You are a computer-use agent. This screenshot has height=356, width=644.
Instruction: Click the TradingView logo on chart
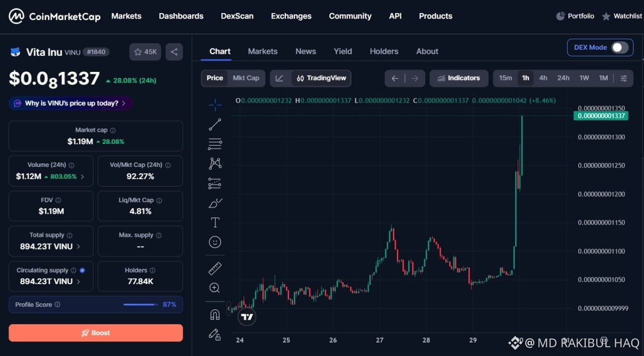click(x=247, y=317)
